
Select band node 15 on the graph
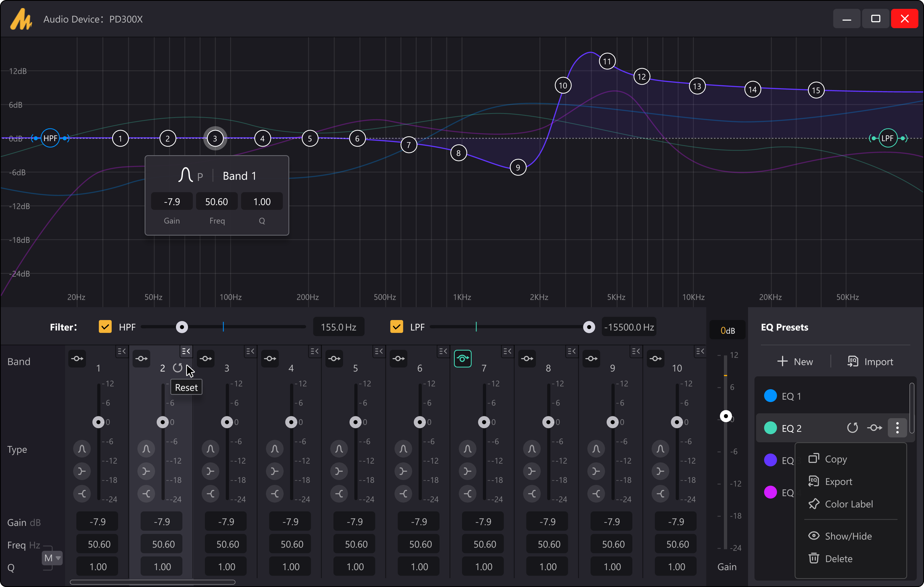[816, 90]
